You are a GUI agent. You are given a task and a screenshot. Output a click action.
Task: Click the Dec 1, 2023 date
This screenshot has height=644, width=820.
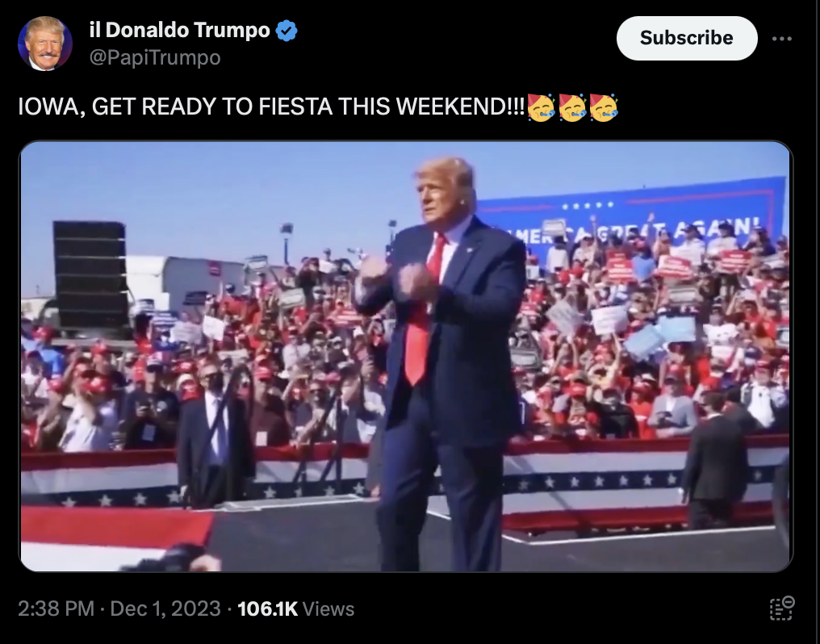coord(165,608)
